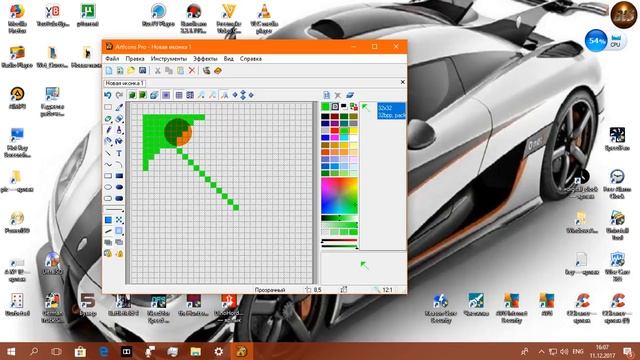Screen dimensions: 640x360
Task: Open File Explorer from taskbar
Action: 196,351
